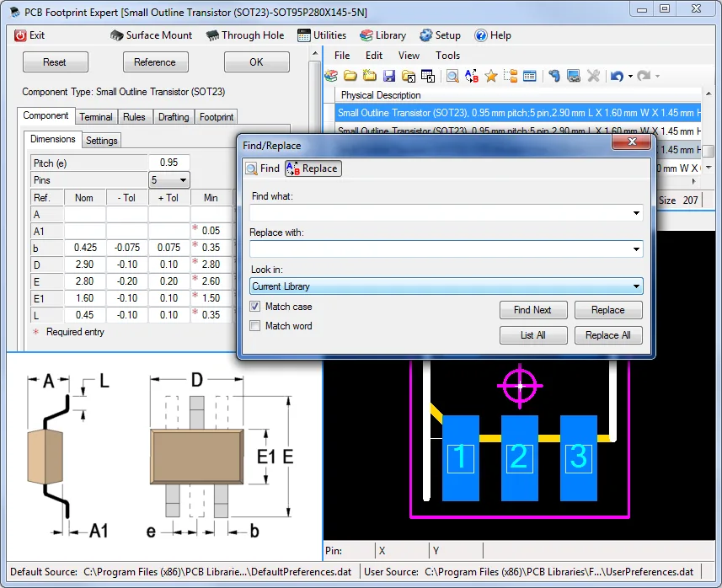Screen dimensions: 722x588
Task: Select the first SOT23 library row
Action: (x=516, y=113)
